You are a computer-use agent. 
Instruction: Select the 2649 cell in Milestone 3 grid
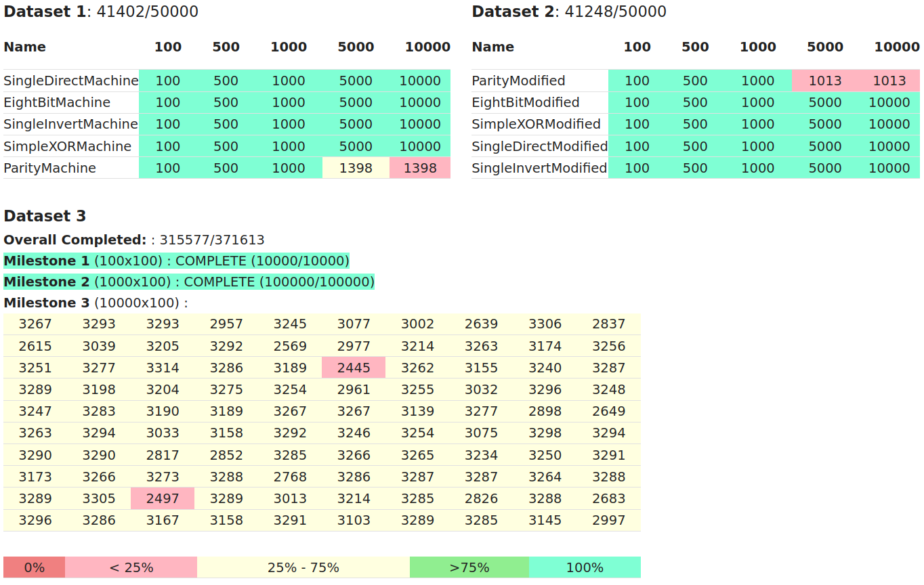(609, 411)
